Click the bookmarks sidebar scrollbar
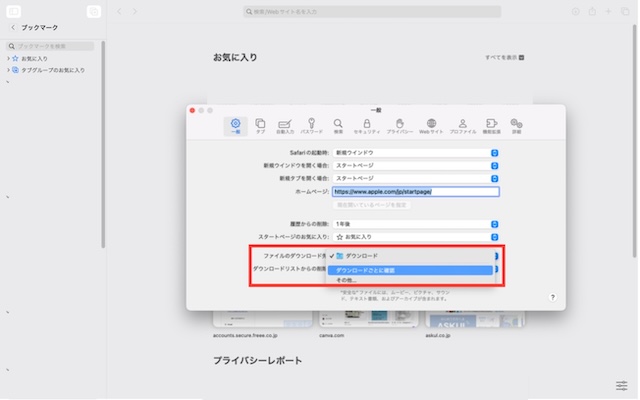 103,144
